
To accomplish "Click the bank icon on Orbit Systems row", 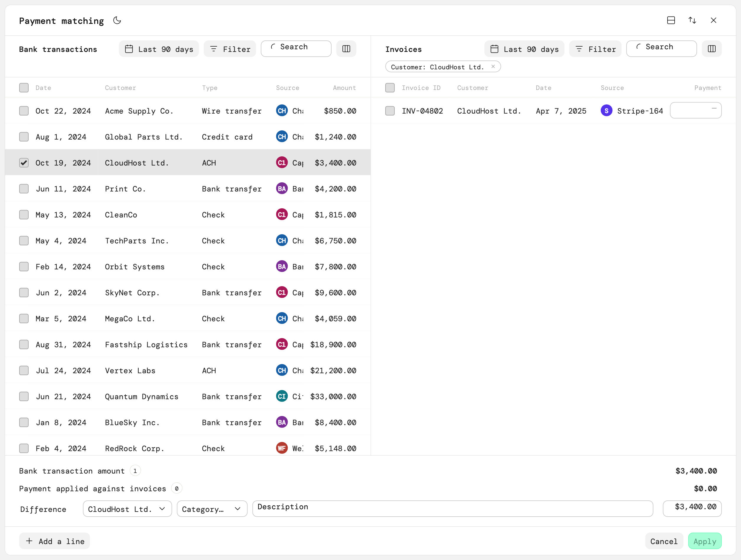I will coord(282,266).
